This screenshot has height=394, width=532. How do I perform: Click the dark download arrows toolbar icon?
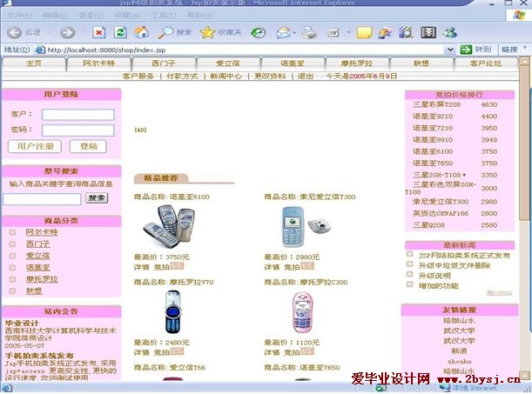coord(428,33)
